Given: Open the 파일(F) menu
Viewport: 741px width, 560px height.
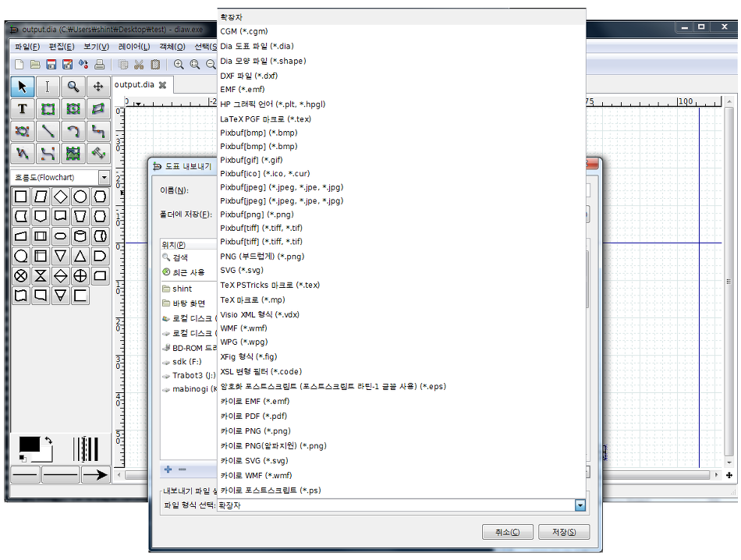Looking at the screenshot, I should [27, 47].
